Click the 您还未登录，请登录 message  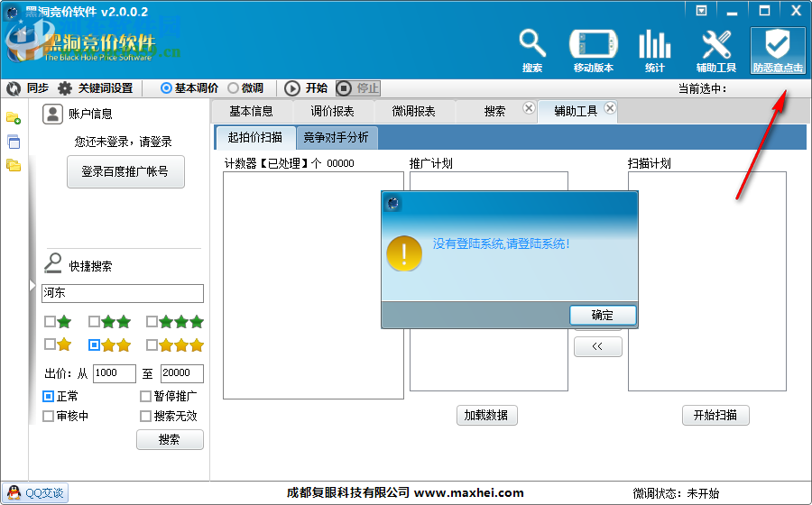(123, 142)
